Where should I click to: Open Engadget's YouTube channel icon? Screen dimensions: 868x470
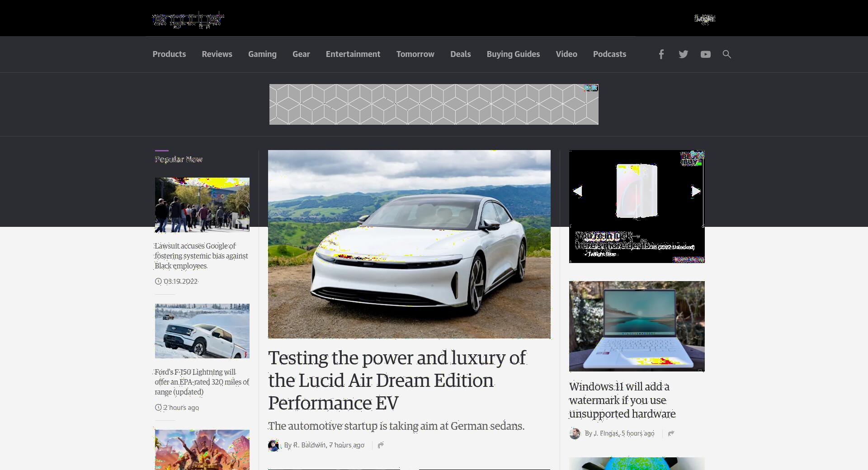pyautogui.click(x=705, y=54)
